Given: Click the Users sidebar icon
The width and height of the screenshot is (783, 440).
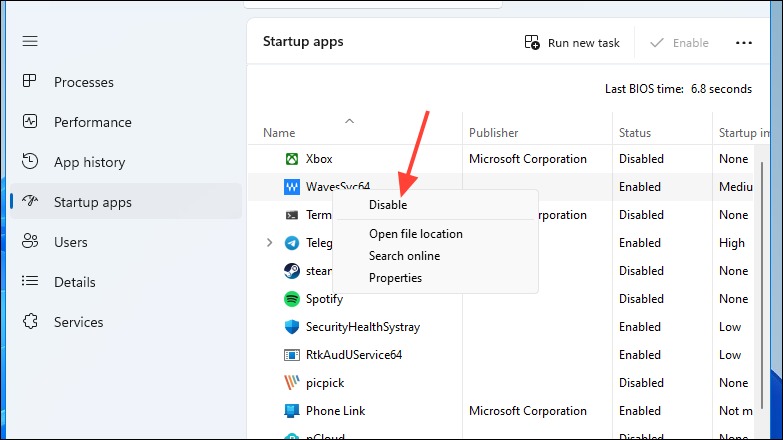Looking at the screenshot, I should pos(30,241).
